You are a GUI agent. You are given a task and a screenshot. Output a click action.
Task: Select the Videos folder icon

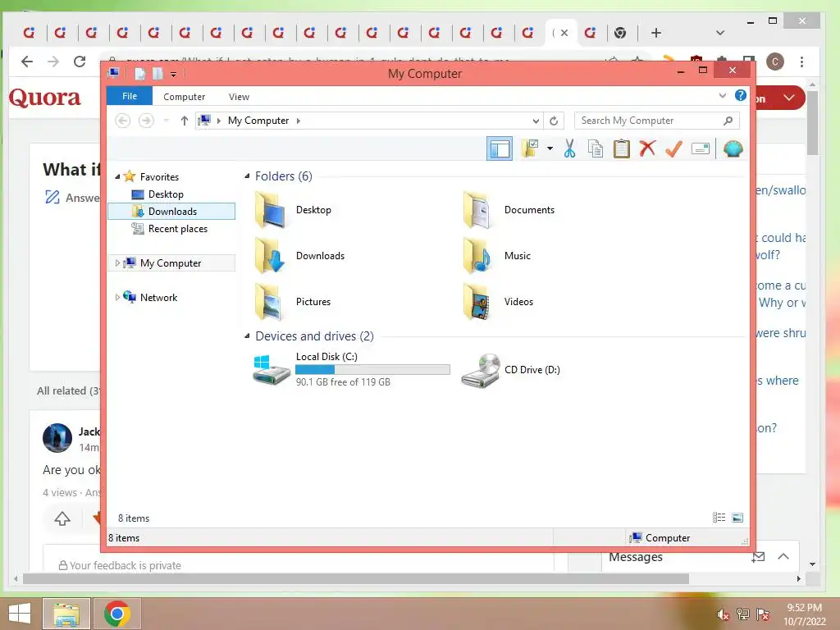(477, 302)
